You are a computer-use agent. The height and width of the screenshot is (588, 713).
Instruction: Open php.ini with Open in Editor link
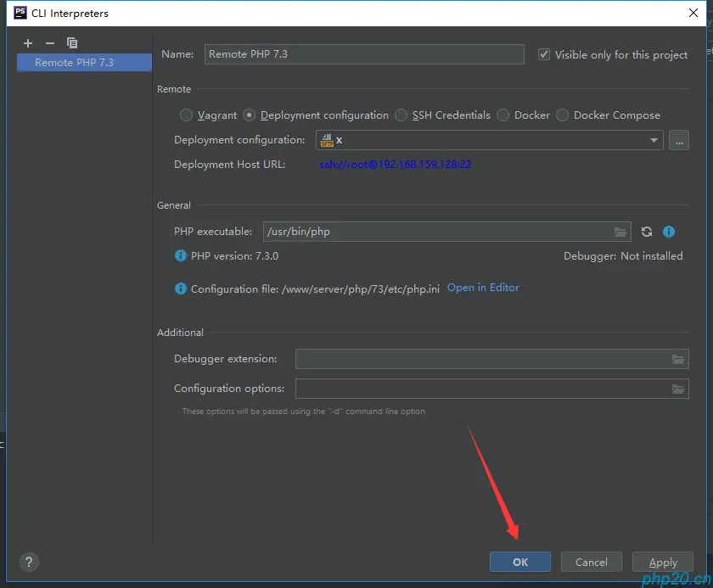click(483, 288)
